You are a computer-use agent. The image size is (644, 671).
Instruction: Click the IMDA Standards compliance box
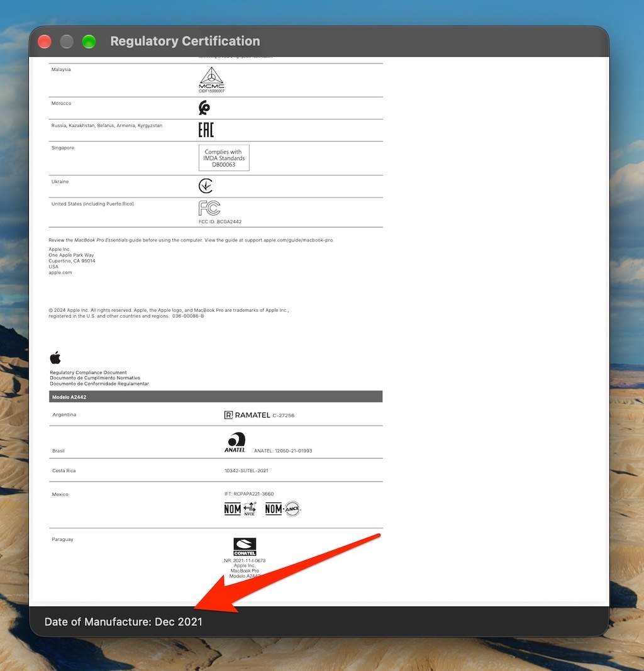coord(224,158)
